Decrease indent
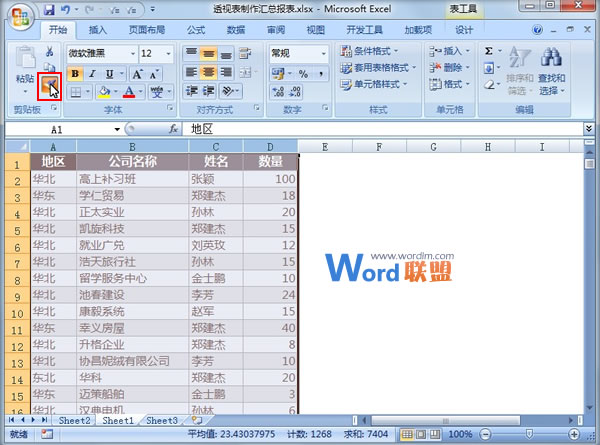 191,91
